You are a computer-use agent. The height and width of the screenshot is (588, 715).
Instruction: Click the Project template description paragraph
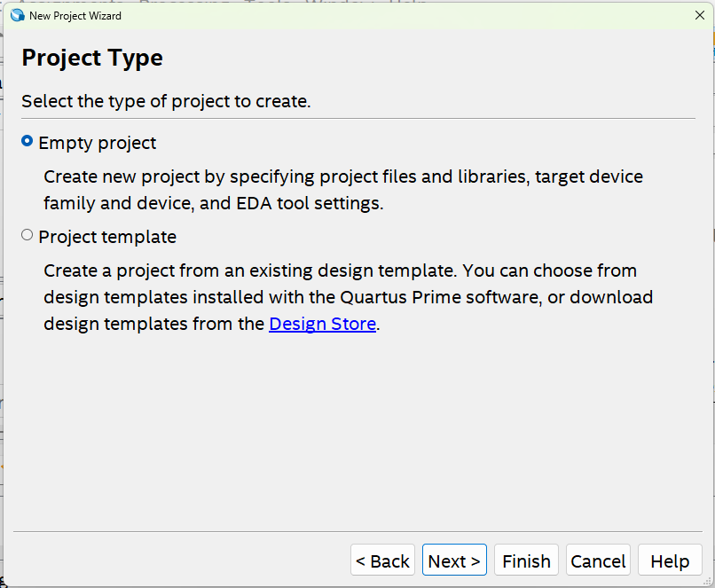point(349,297)
